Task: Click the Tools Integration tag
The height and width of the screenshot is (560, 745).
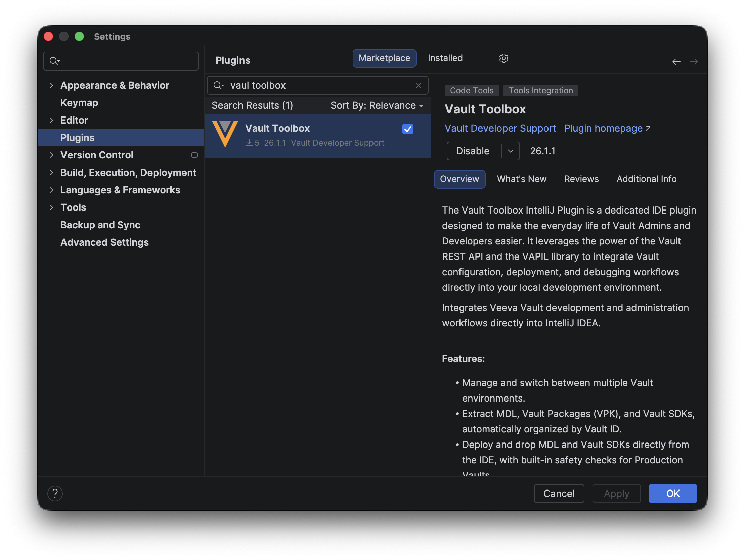Action: [x=540, y=91]
